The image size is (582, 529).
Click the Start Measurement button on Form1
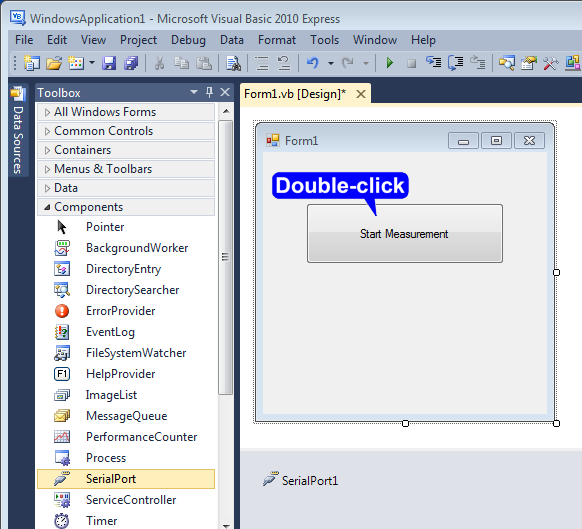[405, 234]
